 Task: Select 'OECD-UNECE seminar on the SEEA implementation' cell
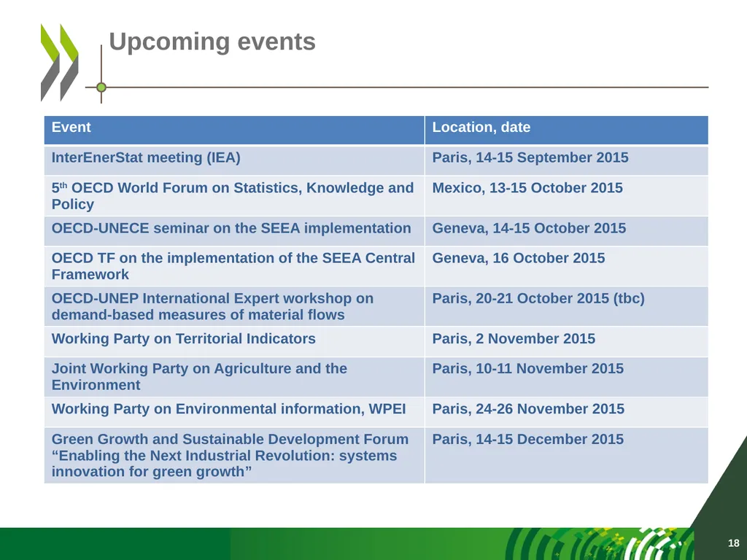pos(234,231)
